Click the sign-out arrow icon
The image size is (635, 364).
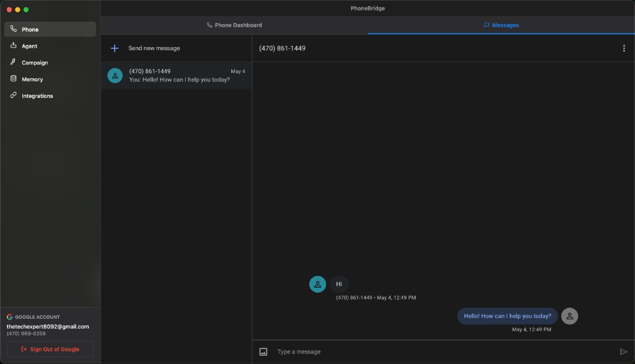pyautogui.click(x=24, y=349)
